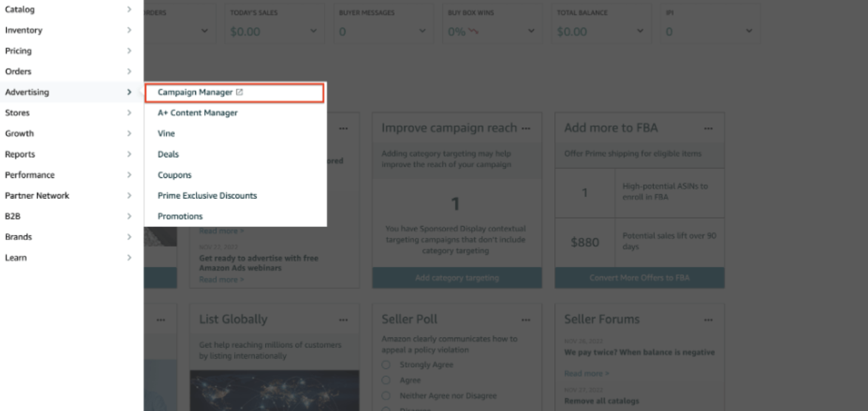Open Campaign Manager external link icon
The height and width of the screenshot is (411, 868).
(239, 93)
